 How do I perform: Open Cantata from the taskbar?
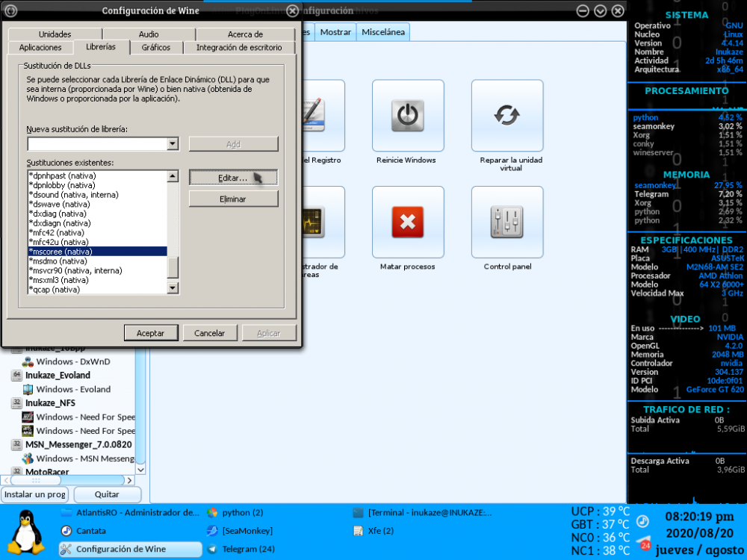pyautogui.click(x=90, y=531)
